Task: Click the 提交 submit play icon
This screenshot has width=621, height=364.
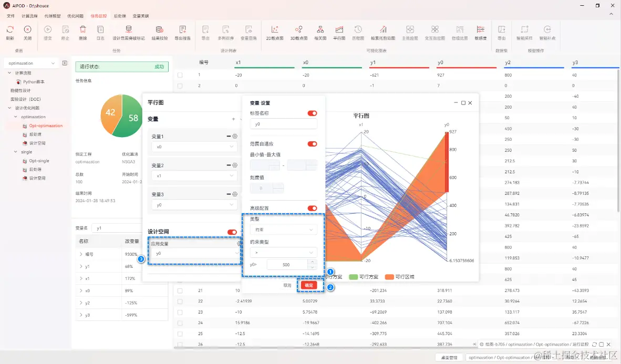Action: click(x=47, y=29)
